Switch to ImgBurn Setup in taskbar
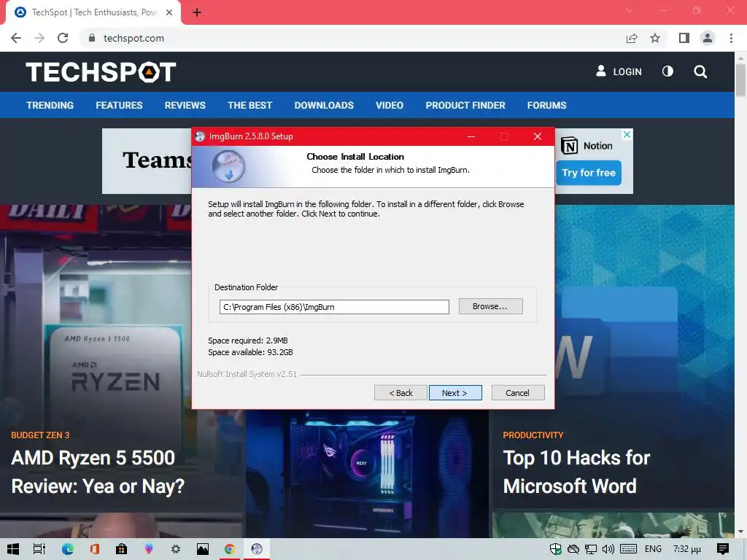This screenshot has height=560, width=747. 257,549
